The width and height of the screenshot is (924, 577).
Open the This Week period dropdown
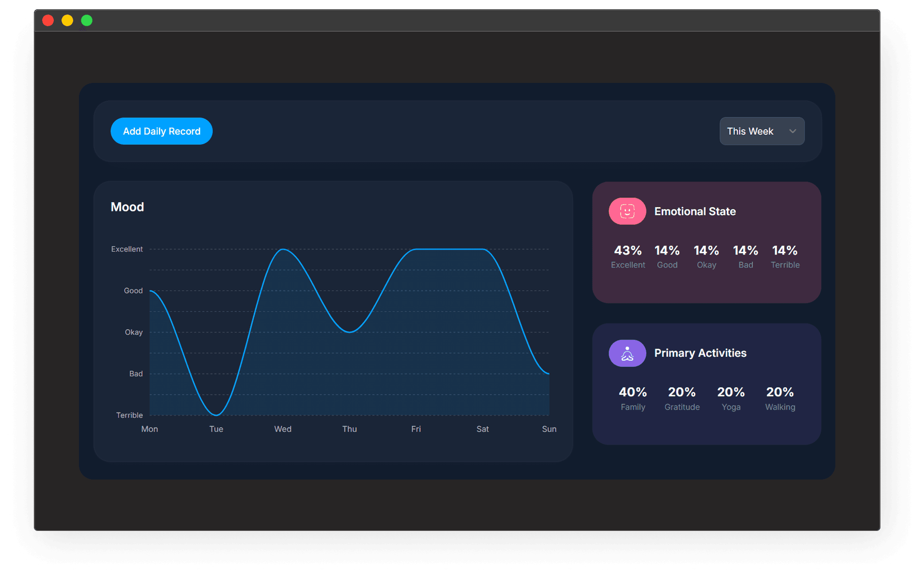(761, 131)
